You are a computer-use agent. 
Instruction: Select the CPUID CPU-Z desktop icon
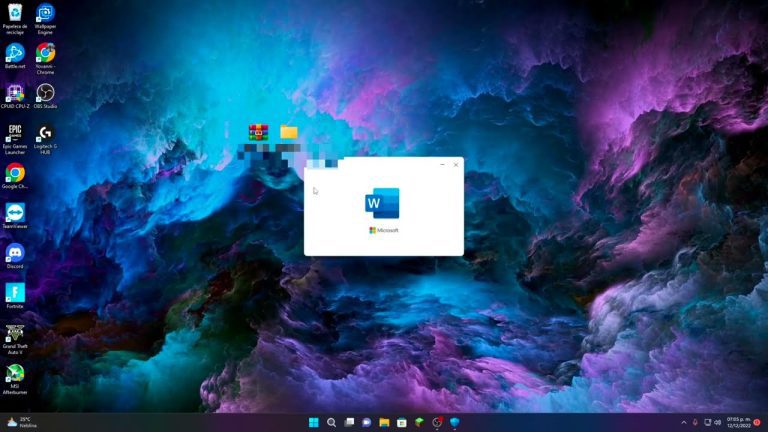pos(15,91)
